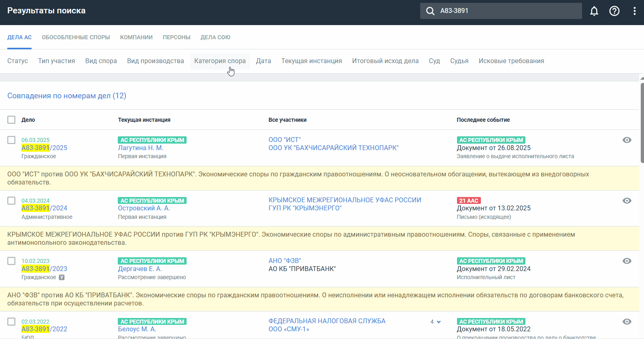The image size is (644, 339).
Task: Switch to the Компании tab
Action: pyautogui.click(x=136, y=37)
